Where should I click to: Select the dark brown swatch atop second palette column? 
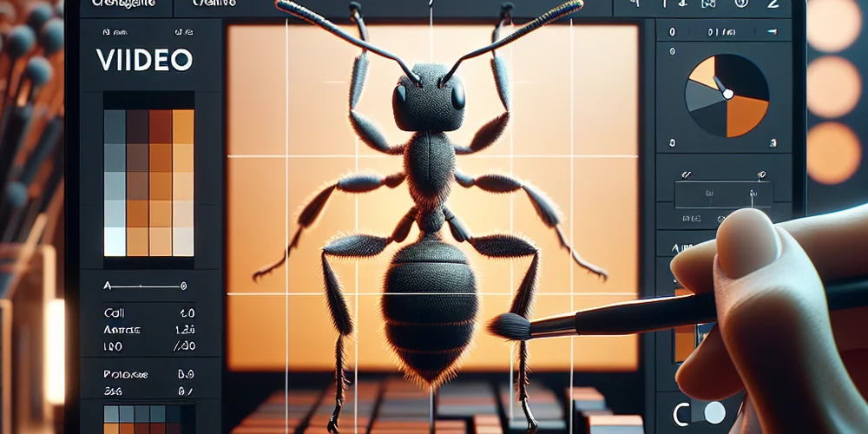click(x=138, y=126)
